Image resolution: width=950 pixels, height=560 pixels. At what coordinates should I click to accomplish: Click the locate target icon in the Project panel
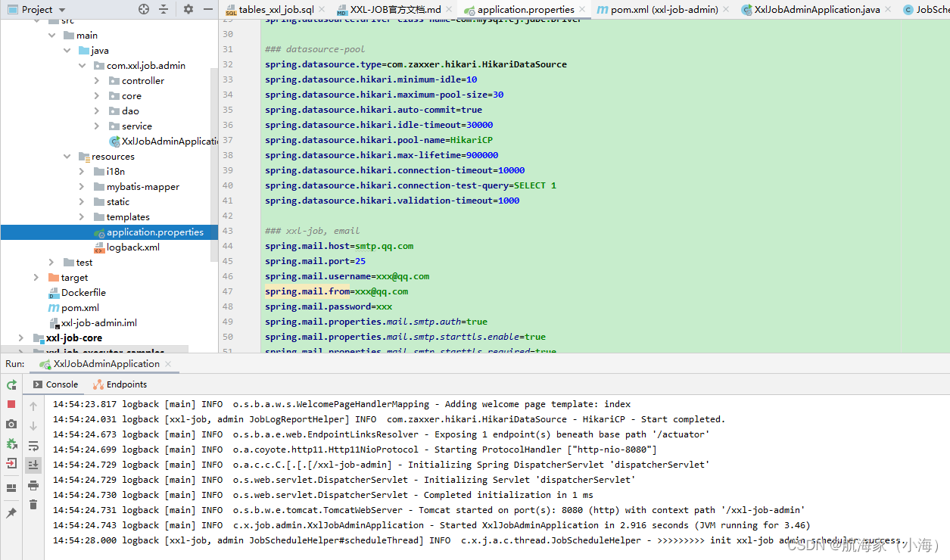pyautogui.click(x=144, y=9)
